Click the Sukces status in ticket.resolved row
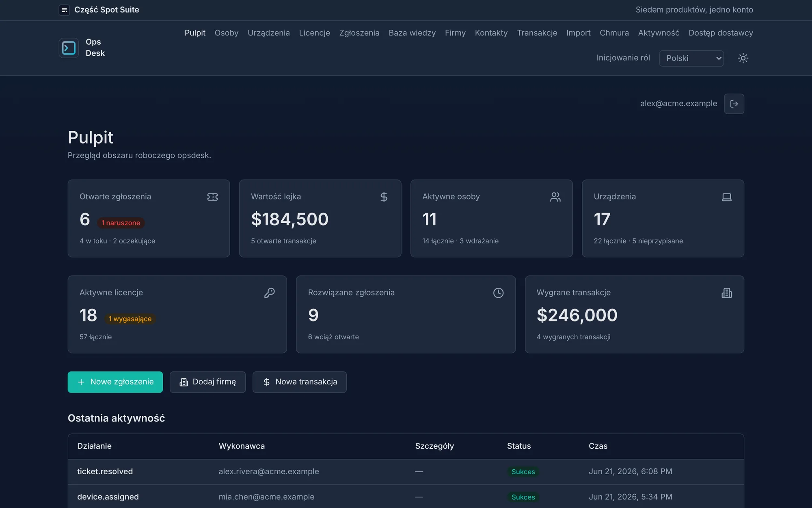812x508 pixels. (523, 472)
